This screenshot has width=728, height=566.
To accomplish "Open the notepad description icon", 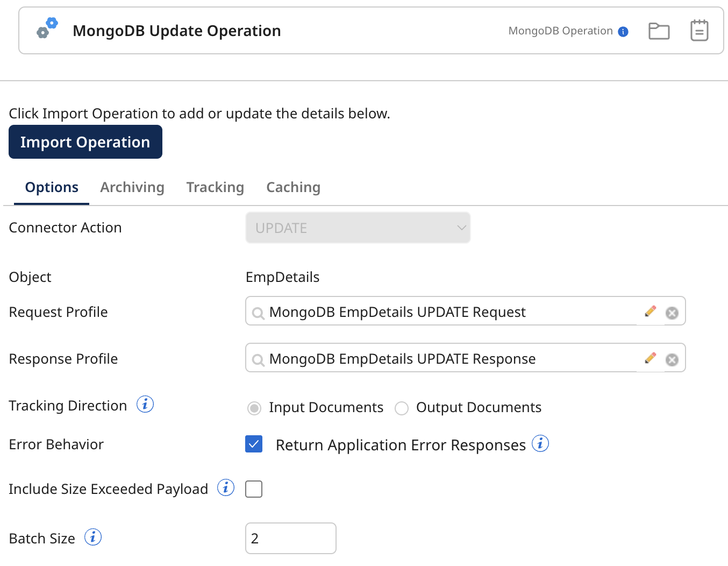I will click(700, 30).
